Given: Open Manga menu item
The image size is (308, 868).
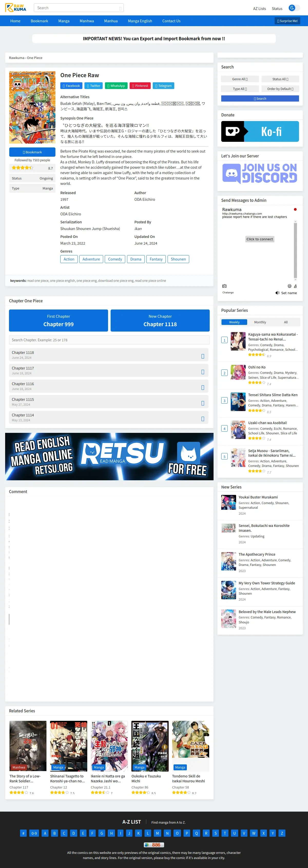Looking at the screenshot, I should 64,21.
